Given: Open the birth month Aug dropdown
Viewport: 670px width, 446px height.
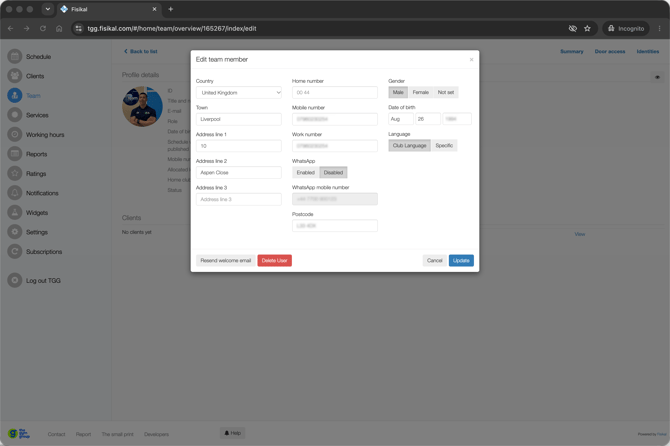Looking at the screenshot, I should coord(401,119).
